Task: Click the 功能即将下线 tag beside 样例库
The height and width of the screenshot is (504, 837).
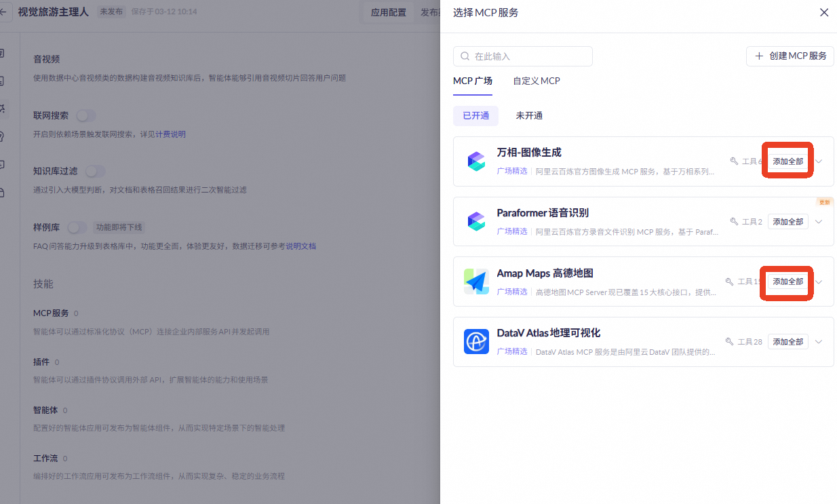Action: 119,227
